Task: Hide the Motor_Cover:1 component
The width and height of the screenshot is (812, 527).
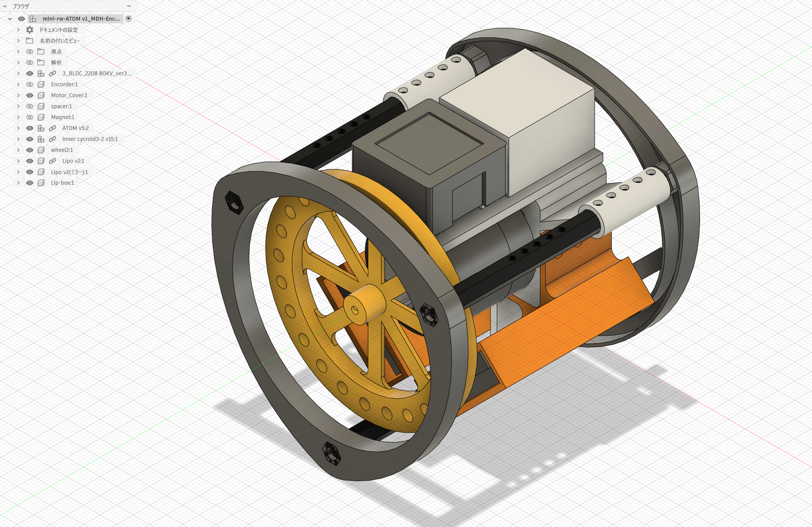Action: pyautogui.click(x=30, y=95)
